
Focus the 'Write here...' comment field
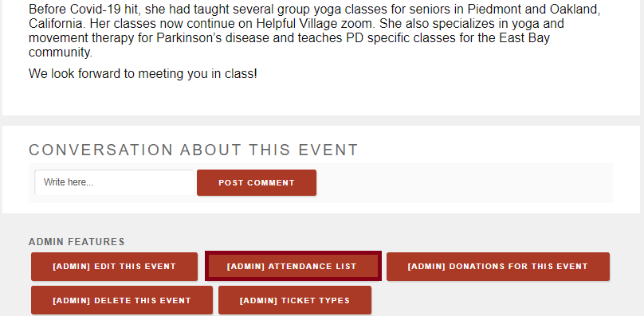click(114, 182)
